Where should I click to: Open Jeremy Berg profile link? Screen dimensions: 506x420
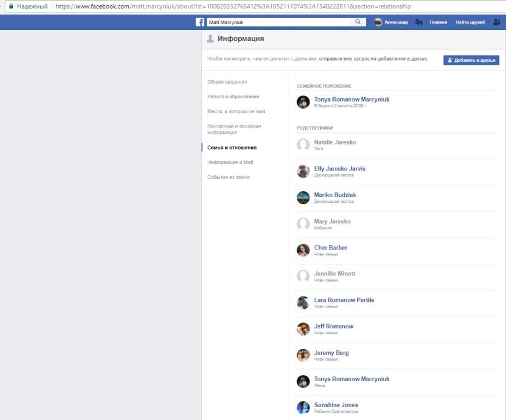coord(331,353)
